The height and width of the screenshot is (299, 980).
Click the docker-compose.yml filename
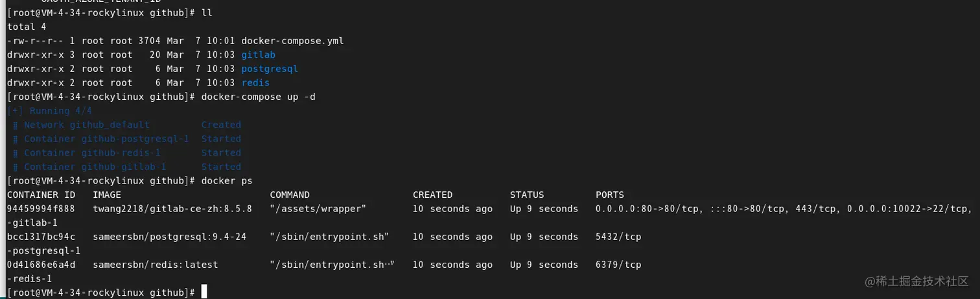pyautogui.click(x=292, y=41)
